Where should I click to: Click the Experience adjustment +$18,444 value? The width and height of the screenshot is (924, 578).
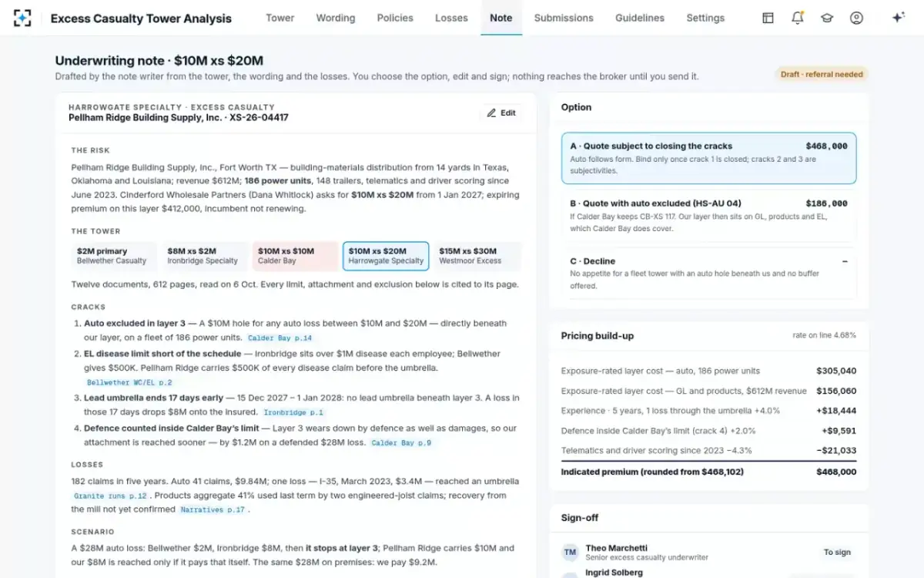coord(835,411)
